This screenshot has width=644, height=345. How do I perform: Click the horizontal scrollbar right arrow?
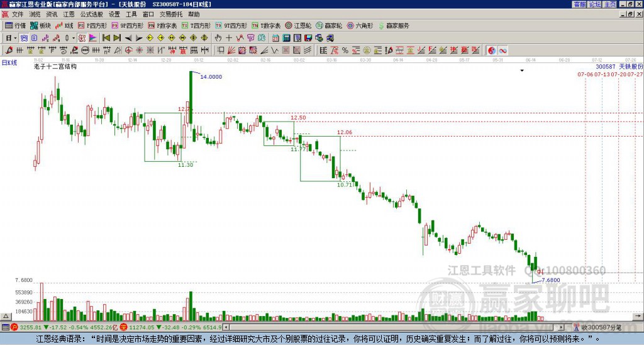pyautogui.click(x=562, y=327)
